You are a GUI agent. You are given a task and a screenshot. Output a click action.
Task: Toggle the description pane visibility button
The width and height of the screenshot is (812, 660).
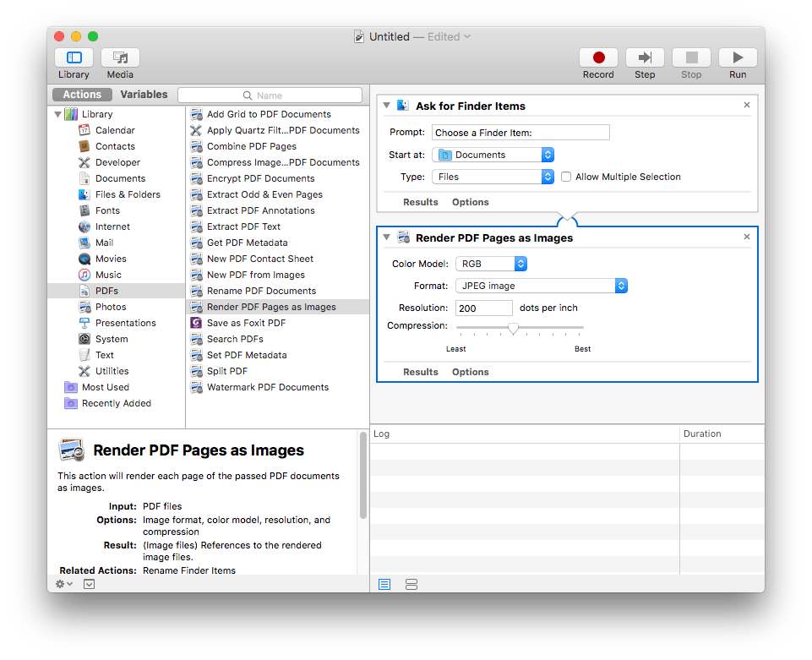click(89, 584)
